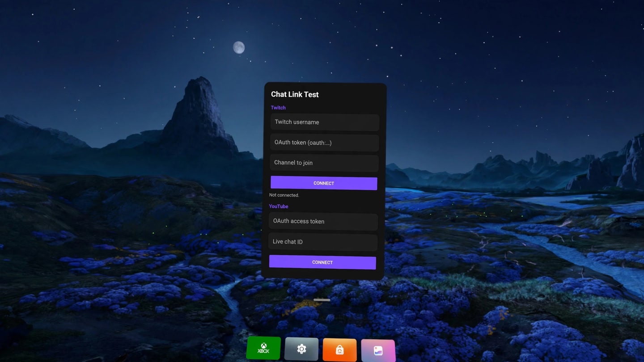
Task: Focus the Twitch username field
Action: [325, 122]
